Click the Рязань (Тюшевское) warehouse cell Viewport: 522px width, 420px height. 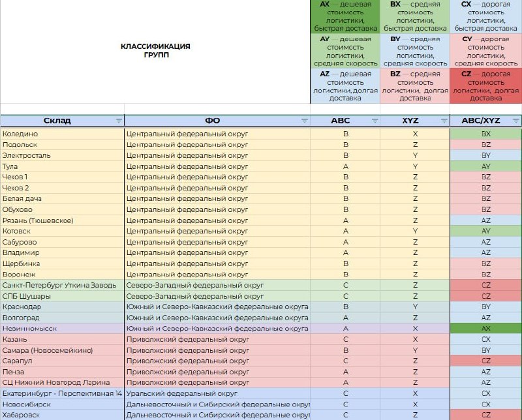coord(62,220)
